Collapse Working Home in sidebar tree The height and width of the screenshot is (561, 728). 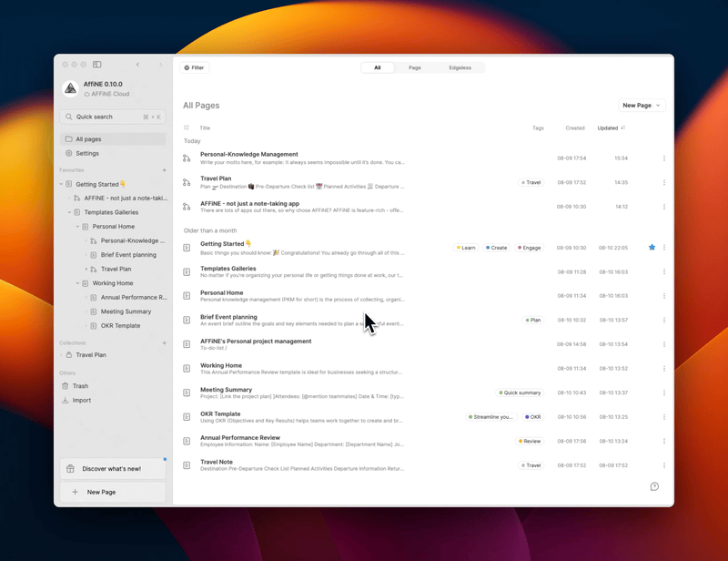click(x=78, y=283)
